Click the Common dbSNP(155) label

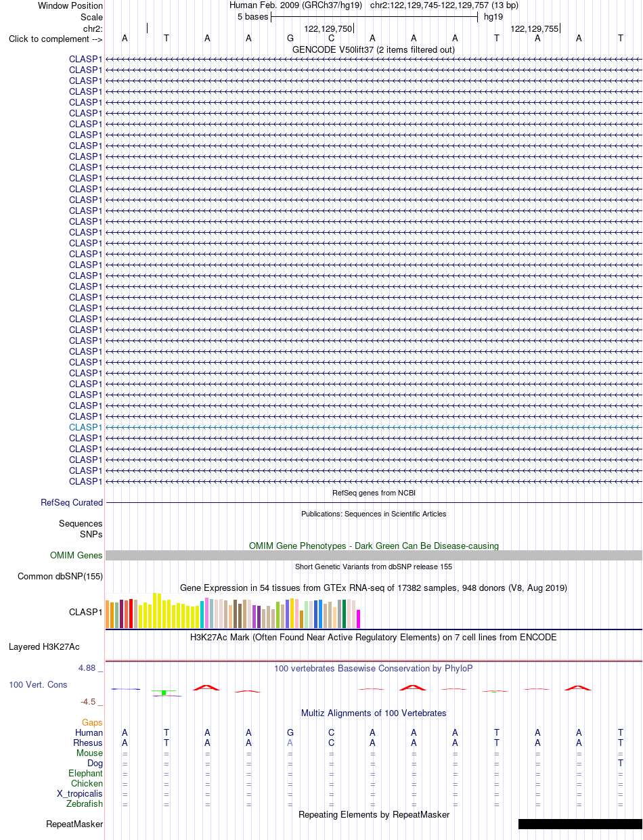click(60, 577)
